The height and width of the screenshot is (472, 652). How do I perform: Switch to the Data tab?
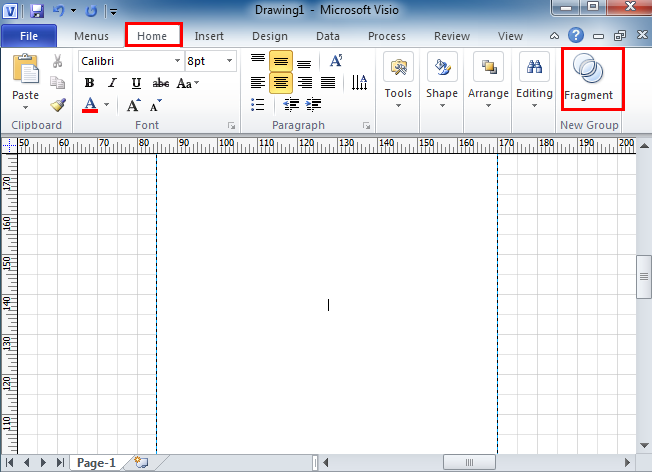(328, 36)
